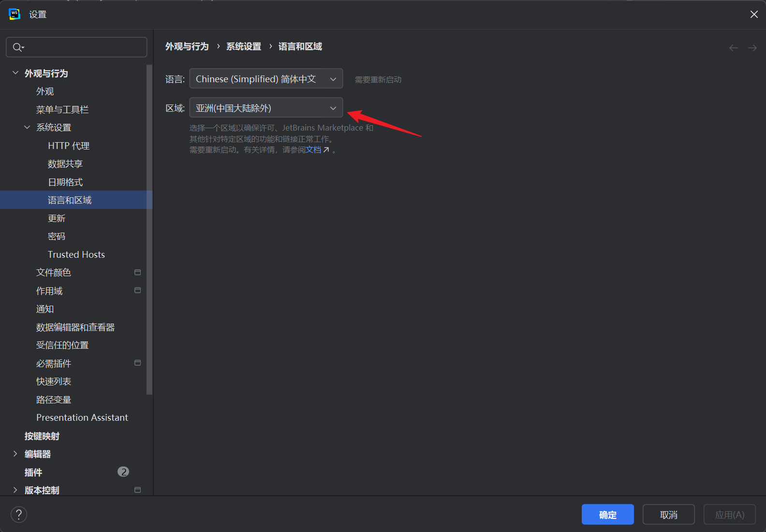
Task: Select 按键映射 in the tree
Action: (x=42, y=436)
